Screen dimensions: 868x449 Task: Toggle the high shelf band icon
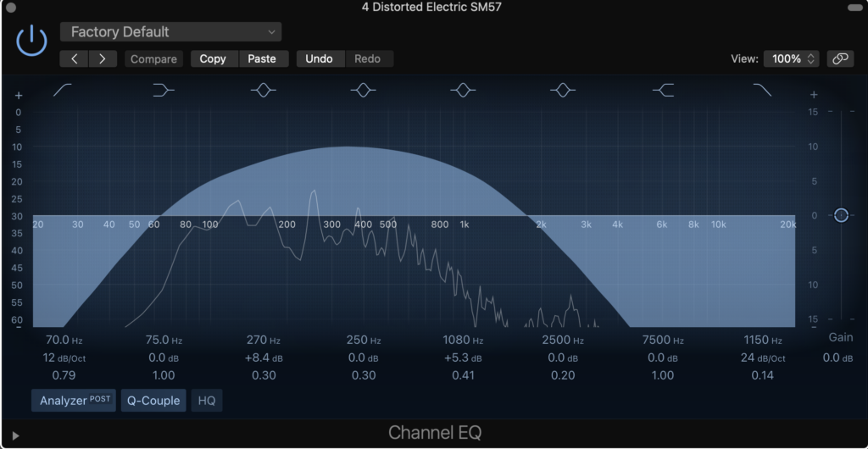pyautogui.click(x=663, y=90)
